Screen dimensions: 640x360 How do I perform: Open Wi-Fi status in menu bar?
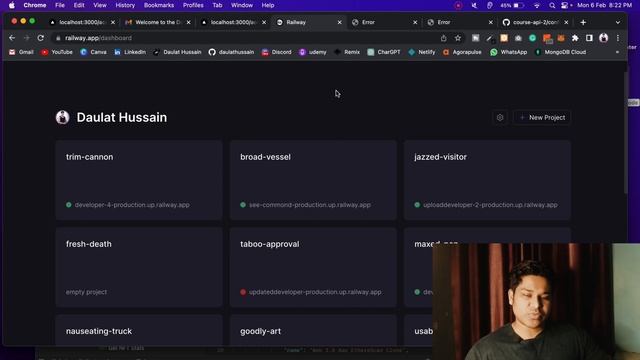[537, 5]
